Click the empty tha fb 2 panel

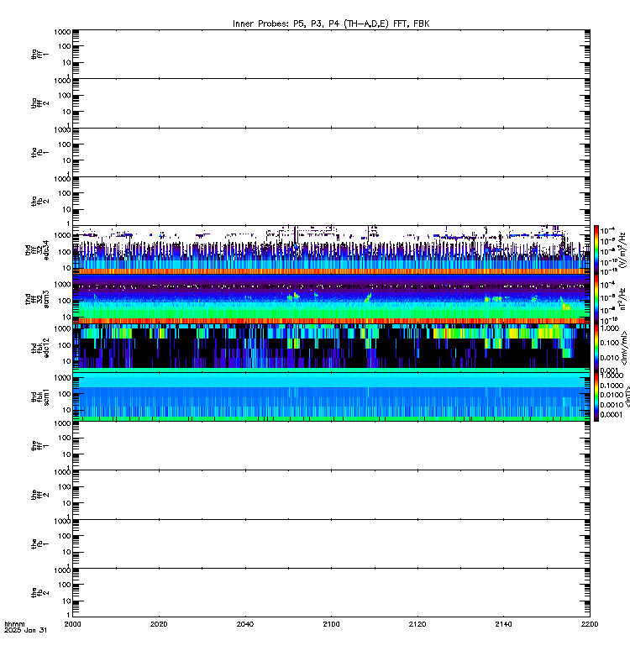point(331,201)
